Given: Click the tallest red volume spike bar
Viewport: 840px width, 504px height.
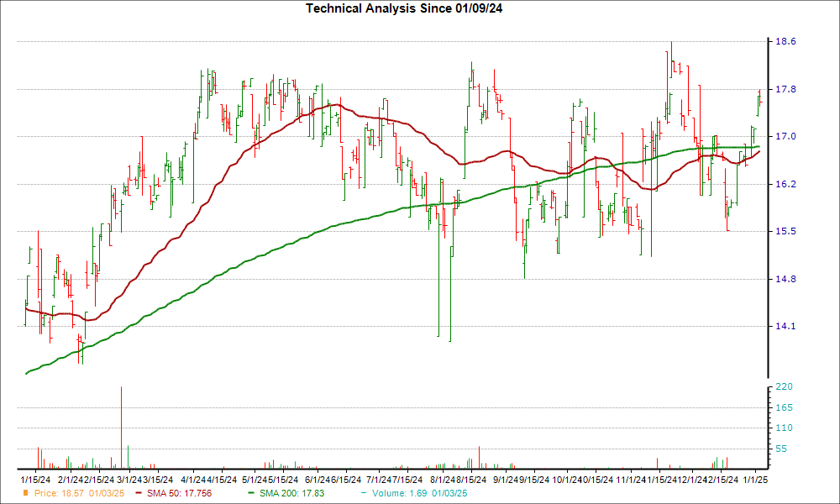Looking at the screenshot, I should [x=122, y=428].
